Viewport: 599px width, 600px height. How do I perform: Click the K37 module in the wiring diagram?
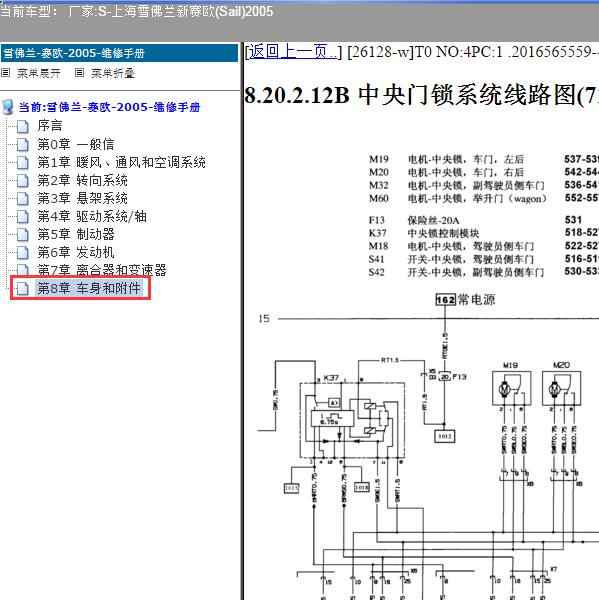click(x=352, y=420)
